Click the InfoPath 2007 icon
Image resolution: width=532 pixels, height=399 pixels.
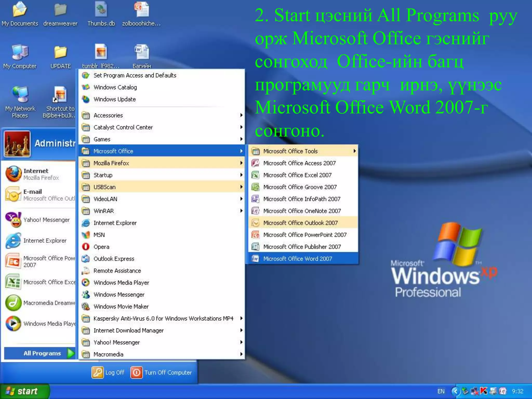(x=256, y=199)
